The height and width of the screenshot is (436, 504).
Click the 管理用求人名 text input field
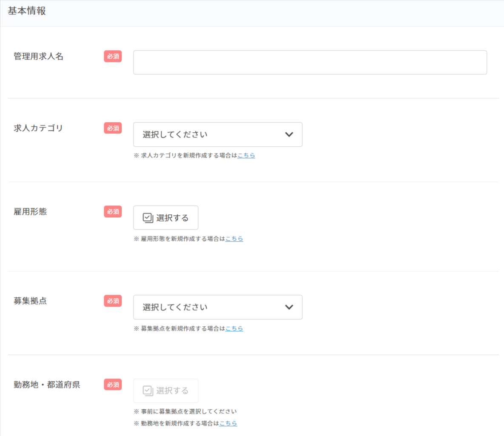click(310, 63)
